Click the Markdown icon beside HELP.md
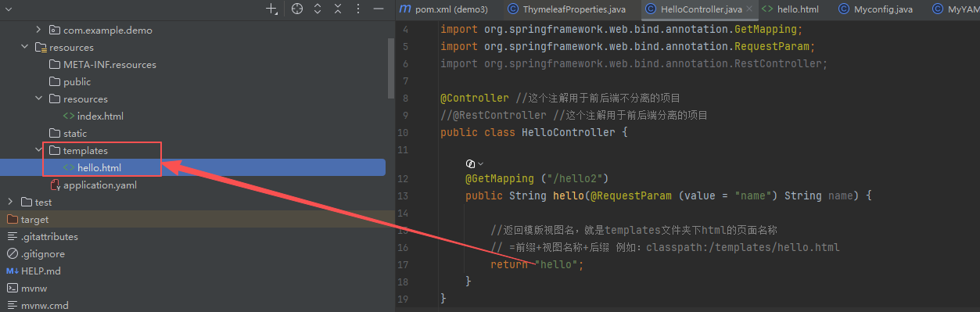This screenshot has width=980, height=312. [13, 271]
